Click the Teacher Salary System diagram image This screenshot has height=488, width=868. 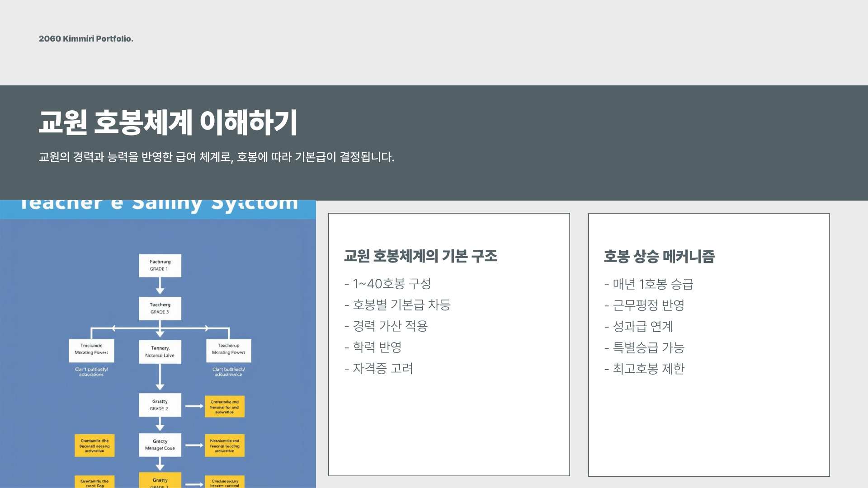158,343
